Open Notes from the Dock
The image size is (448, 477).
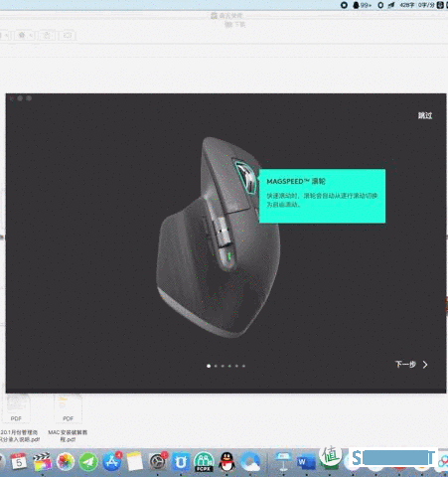click(135, 461)
